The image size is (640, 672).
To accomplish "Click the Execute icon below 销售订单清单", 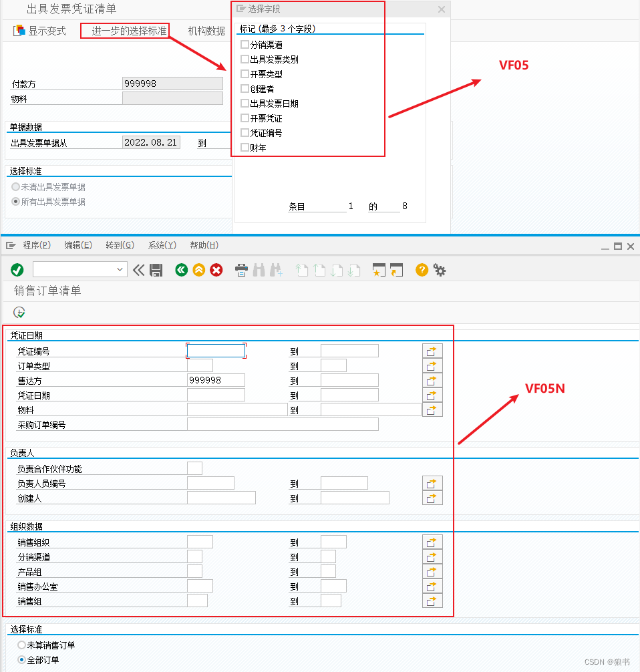I will click(x=19, y=312).
